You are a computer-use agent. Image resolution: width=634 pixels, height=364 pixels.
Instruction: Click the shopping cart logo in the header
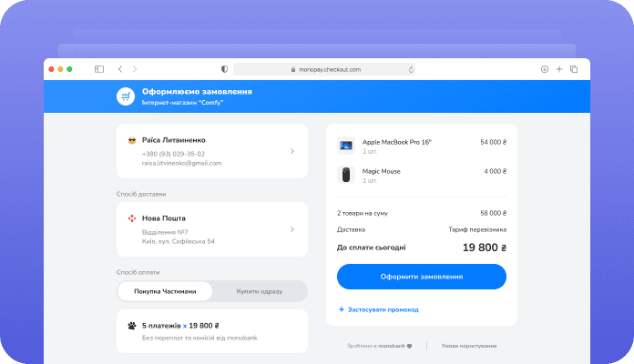126,96
